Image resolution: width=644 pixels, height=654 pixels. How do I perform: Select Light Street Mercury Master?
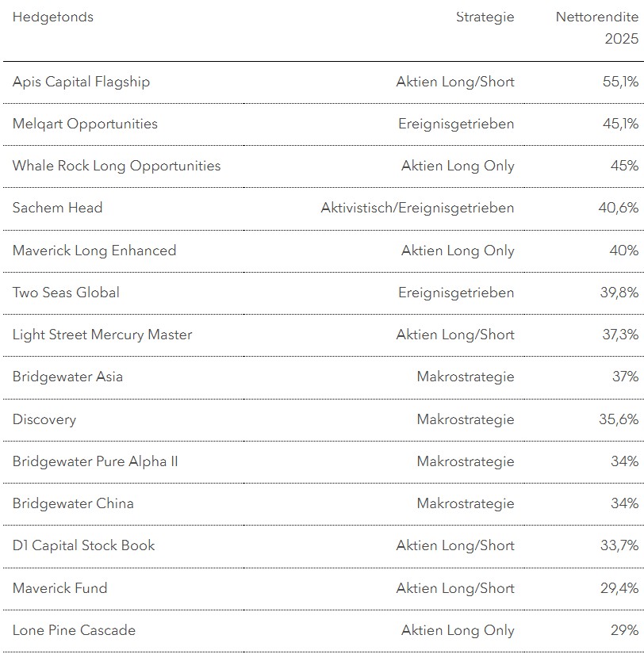click(x=102, y=335)
